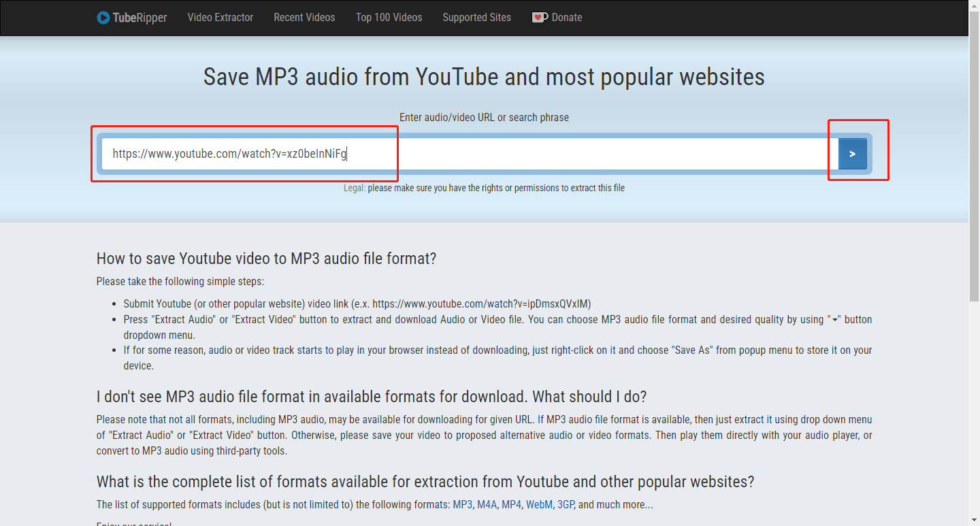Focus the audio/video URL input field
The width and height of the screenshot is (980, 526).
pyautogui.click(x=470, y=154)
